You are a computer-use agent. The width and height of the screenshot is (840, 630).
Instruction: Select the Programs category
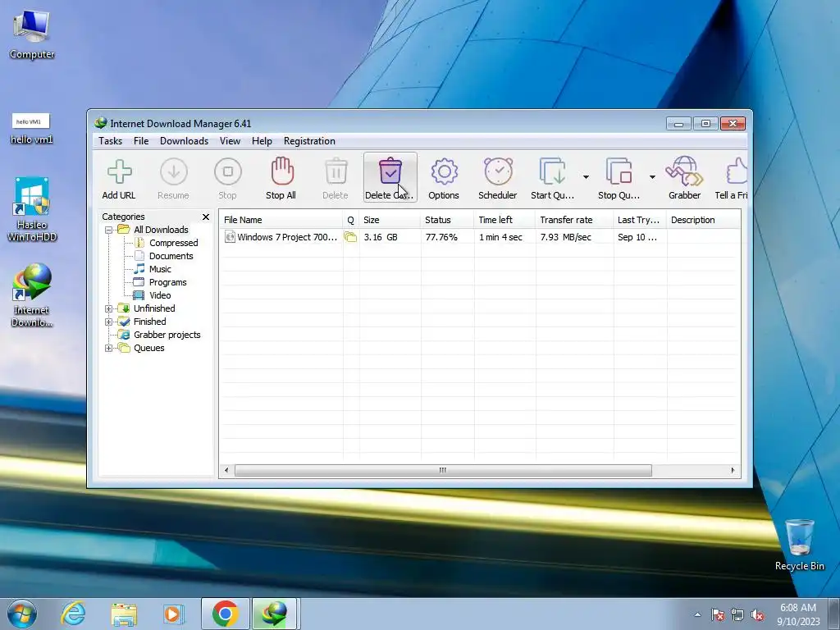(167, 282)
